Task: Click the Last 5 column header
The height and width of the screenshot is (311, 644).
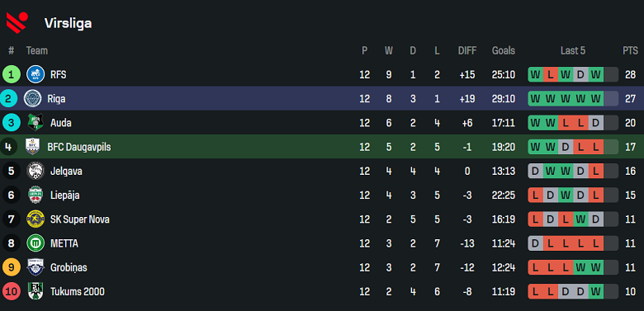Action: point(573,51)
